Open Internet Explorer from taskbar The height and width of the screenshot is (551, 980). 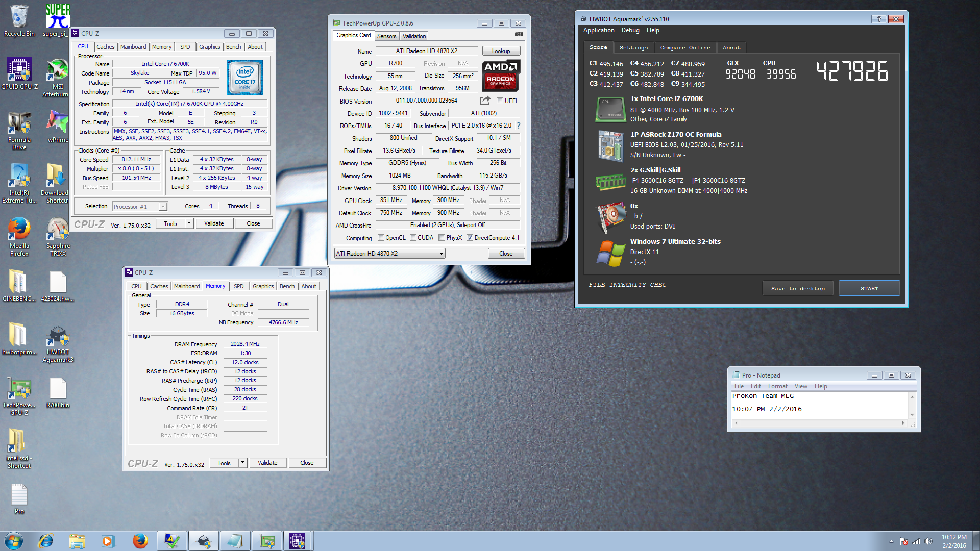(x=46, y=541)
